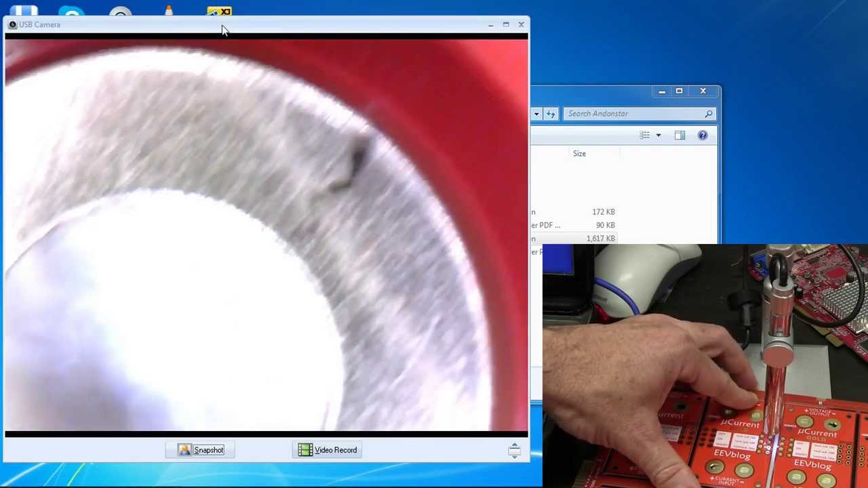Expand the view options dropdown arrow
This screenshot has width=868, height=488.
[658, 136]
